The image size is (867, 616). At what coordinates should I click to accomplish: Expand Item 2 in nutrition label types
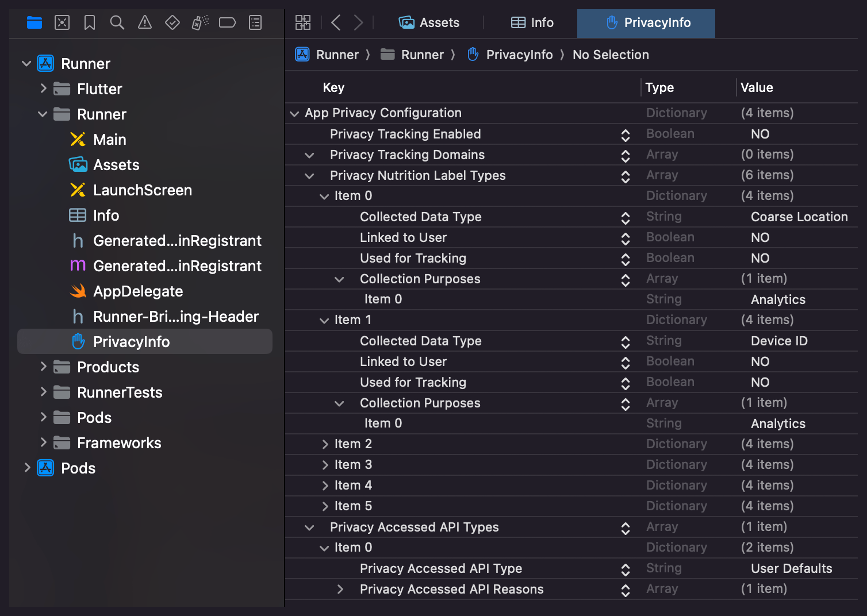pos(325,445)
